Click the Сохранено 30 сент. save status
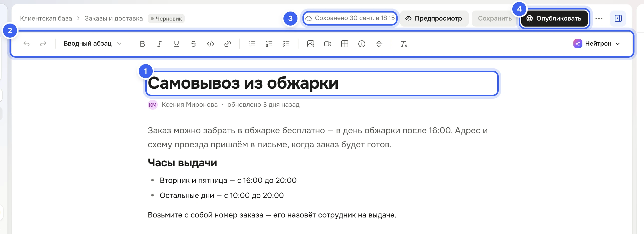644x234 pixels. [x=350, y=18]
